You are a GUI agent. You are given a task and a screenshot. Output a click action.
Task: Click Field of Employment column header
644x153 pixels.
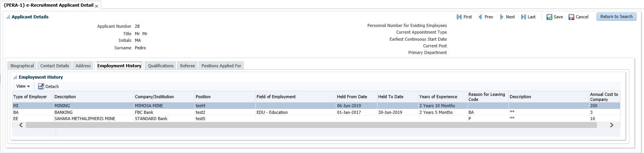coord(296,97)
